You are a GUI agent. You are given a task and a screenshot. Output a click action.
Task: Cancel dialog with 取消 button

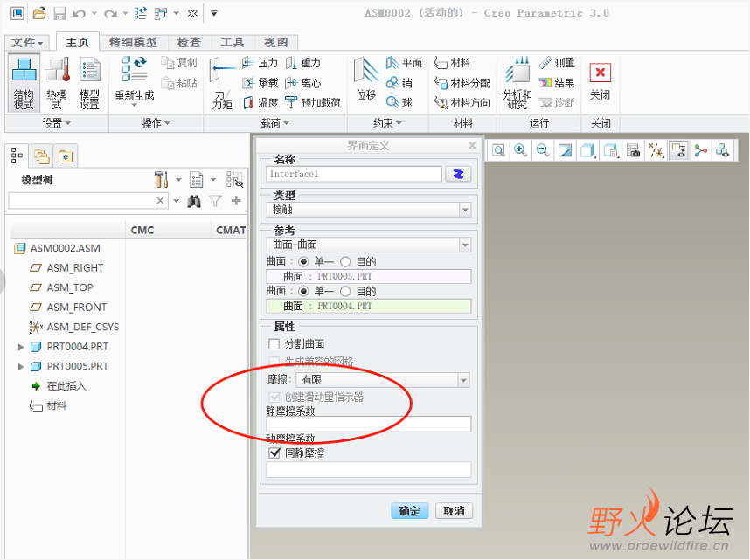tap(454, 511)
